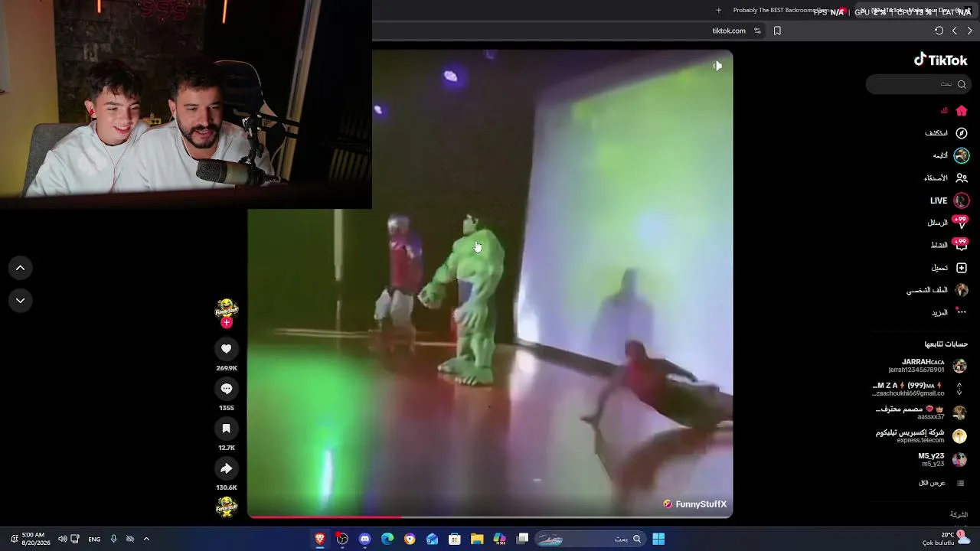Image resolution: width=980 pixels, height=551 pixels.
Task: Save the video with the bookmark button
Action: pos(227,429)
